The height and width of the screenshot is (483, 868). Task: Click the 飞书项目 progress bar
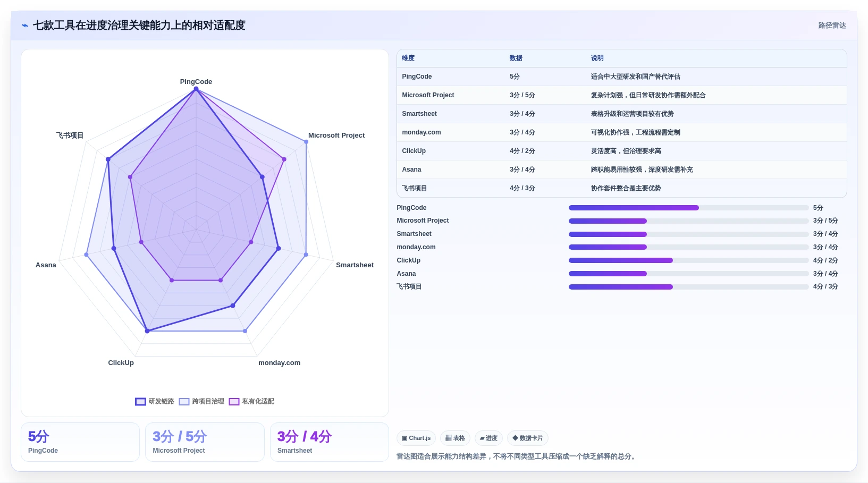coord(688,287)
